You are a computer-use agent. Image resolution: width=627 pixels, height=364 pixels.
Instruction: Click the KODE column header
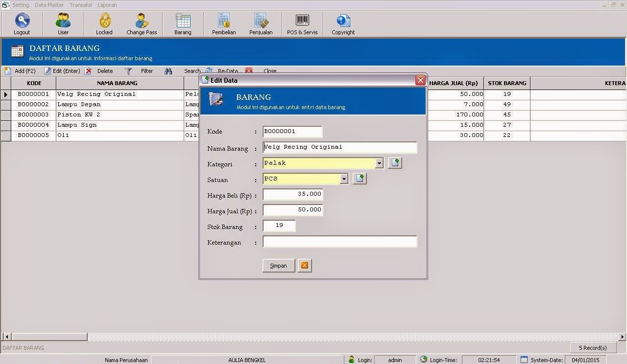coord(34,83)
